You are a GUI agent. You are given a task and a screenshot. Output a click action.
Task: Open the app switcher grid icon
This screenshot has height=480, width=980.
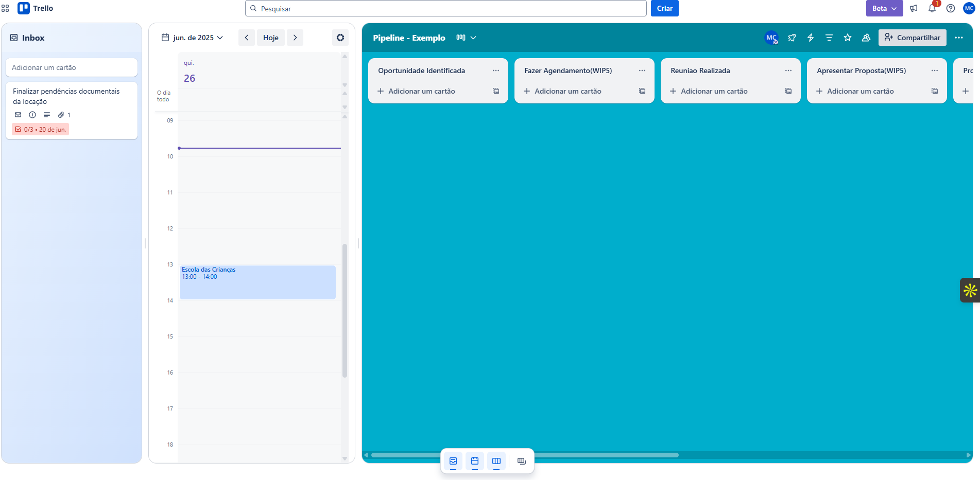(x=5, y=8)
